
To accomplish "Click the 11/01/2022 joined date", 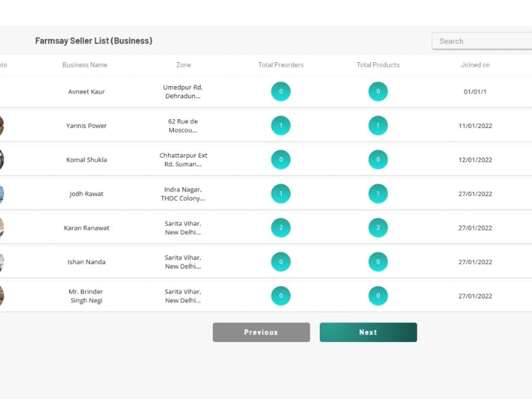I will [x=475, y=126].
